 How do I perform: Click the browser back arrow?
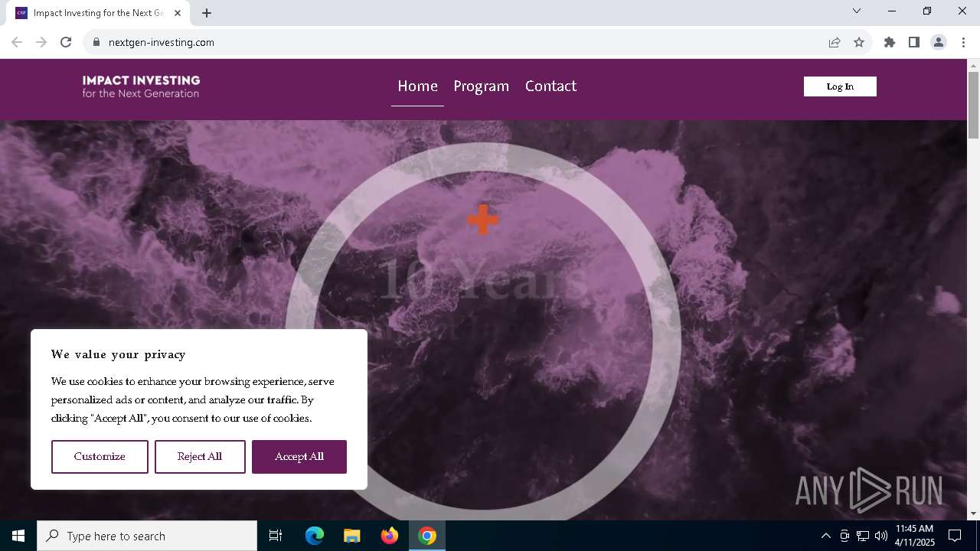click(17, 42)
